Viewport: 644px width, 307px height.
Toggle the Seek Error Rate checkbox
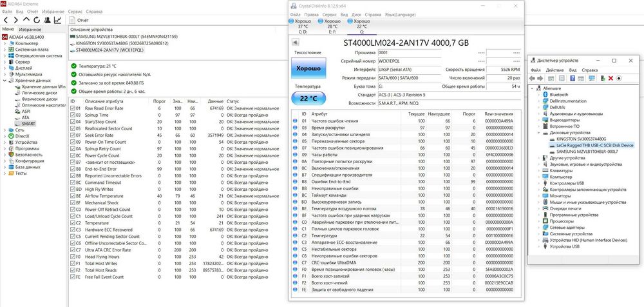[x=72, y=135]
